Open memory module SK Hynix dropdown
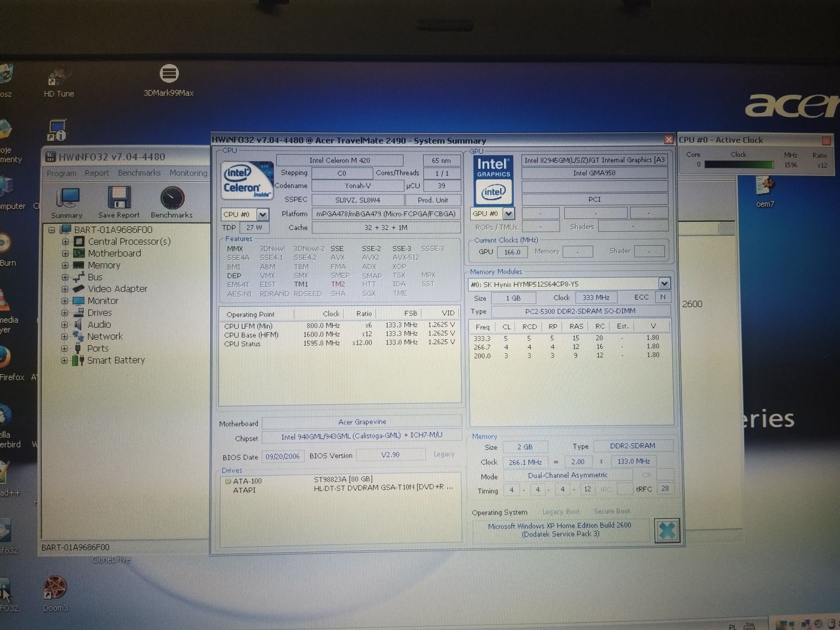This screenshot has height=630, width=840. click(664, 284)
